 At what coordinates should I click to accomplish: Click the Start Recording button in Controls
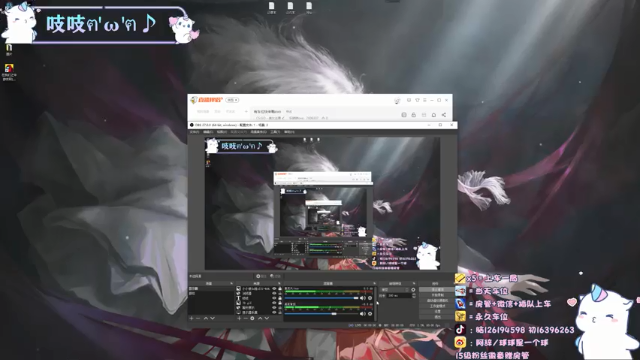[438, 295]
